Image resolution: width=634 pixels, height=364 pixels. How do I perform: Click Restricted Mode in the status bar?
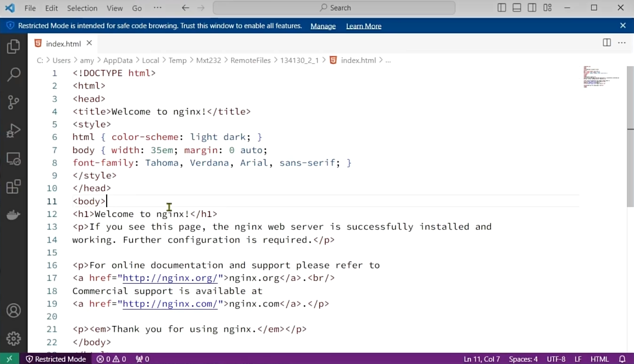[56, 359]
